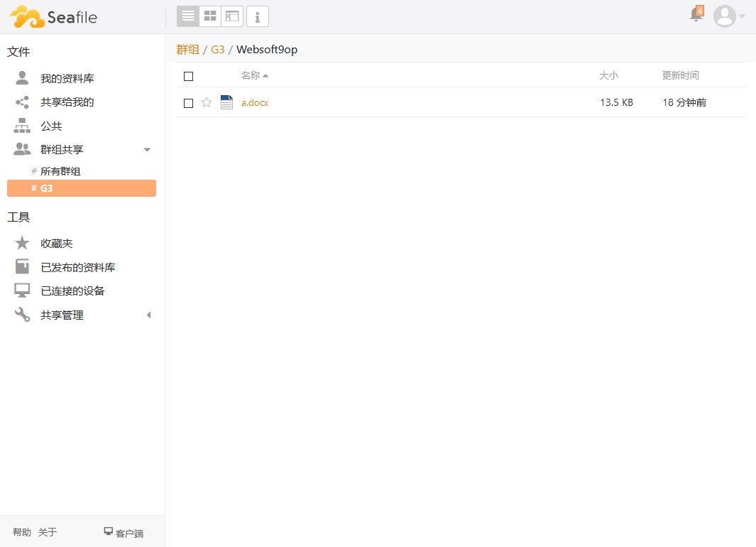Open the folder details info panel
The height and width of the screenshot is (547, 756).
point(257,16)
